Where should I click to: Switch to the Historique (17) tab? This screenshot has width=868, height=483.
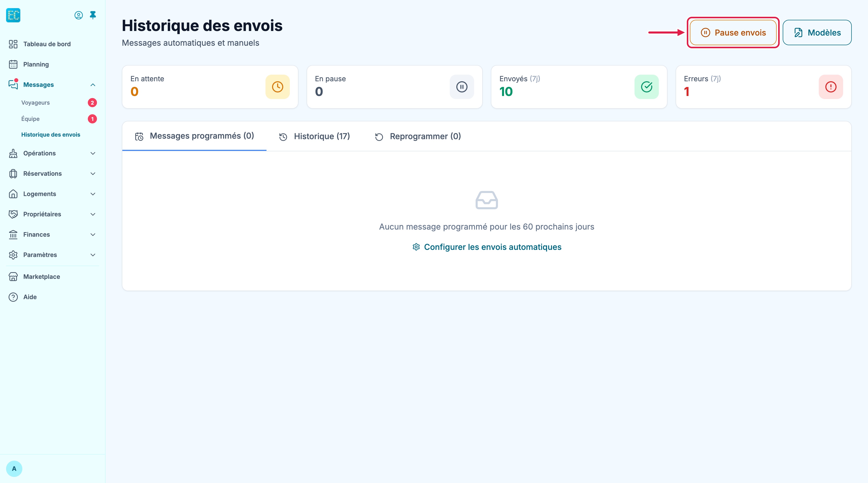tap(315, 137)
